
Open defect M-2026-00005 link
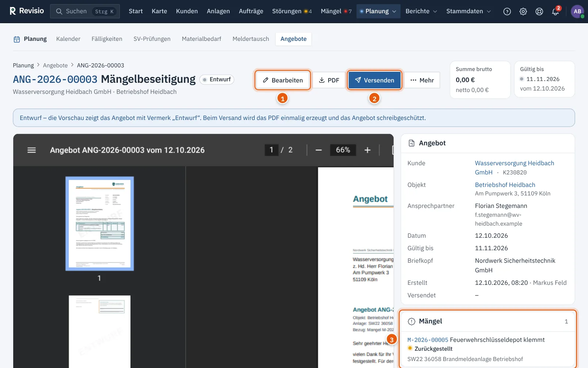click(428, 340)
